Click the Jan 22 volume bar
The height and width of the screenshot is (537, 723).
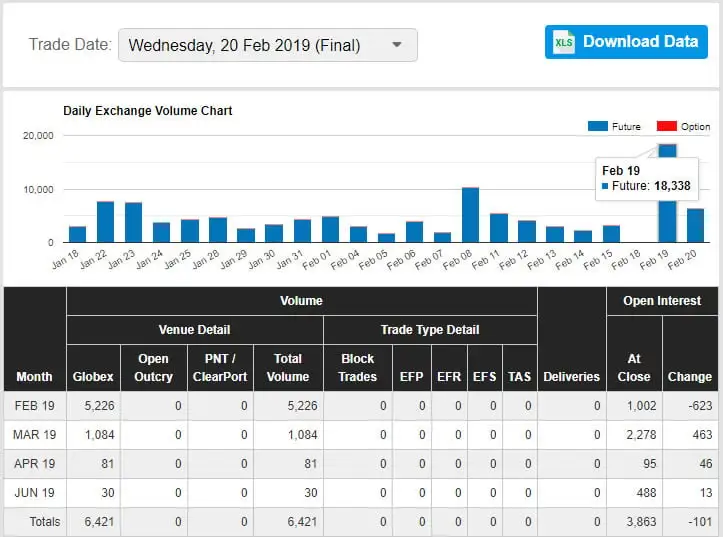(105, 222)
